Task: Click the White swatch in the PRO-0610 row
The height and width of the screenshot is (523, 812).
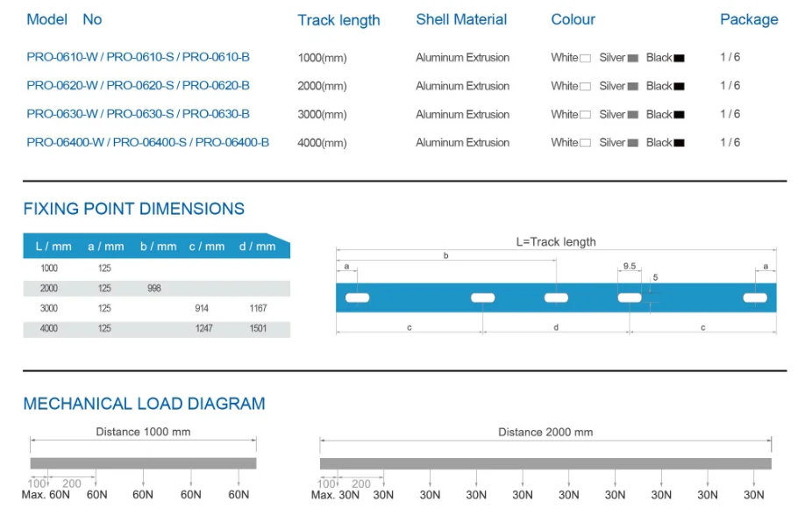Action: click(585, 58)
